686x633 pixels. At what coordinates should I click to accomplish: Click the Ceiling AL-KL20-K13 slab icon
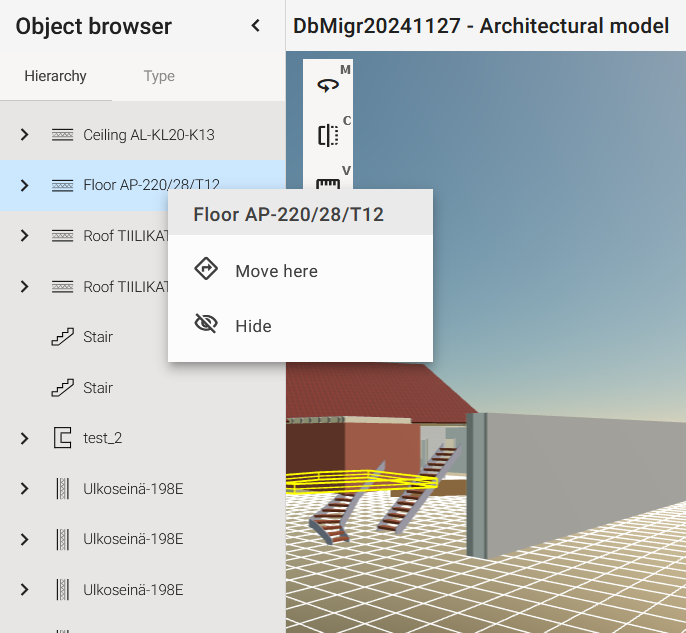[x=62, y=135]
